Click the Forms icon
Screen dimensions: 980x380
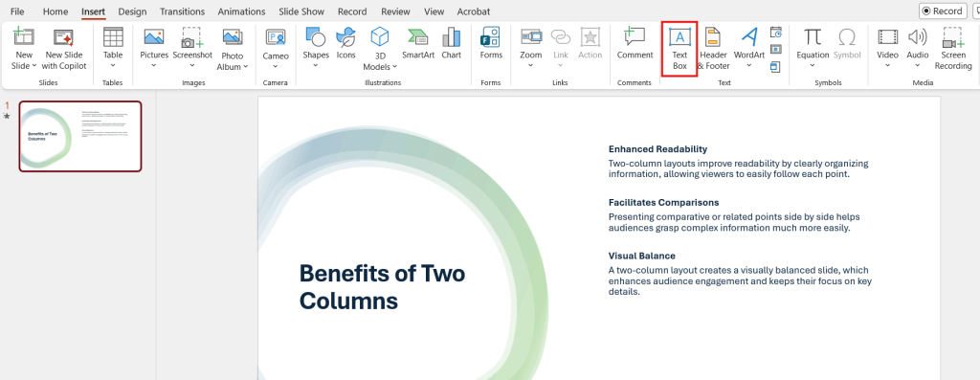point(491,37)
